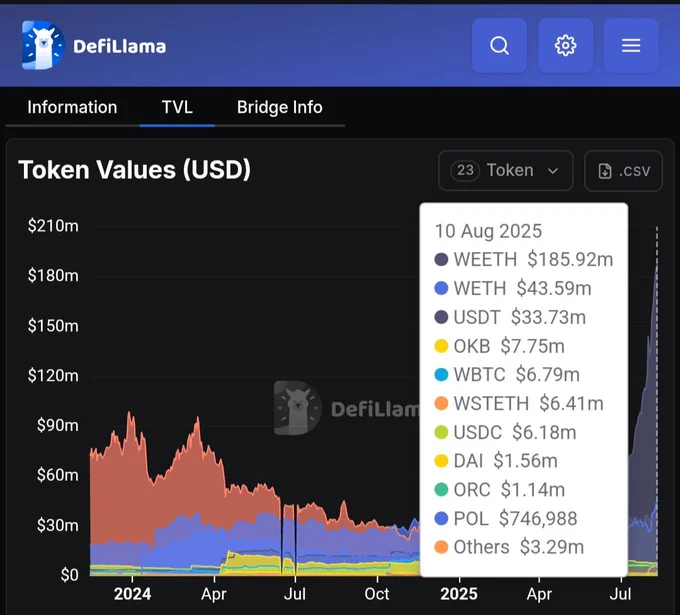Click the DAI yellow color dot
The image size is (680, 615).
pyautogui.click(x=441, y=461)
